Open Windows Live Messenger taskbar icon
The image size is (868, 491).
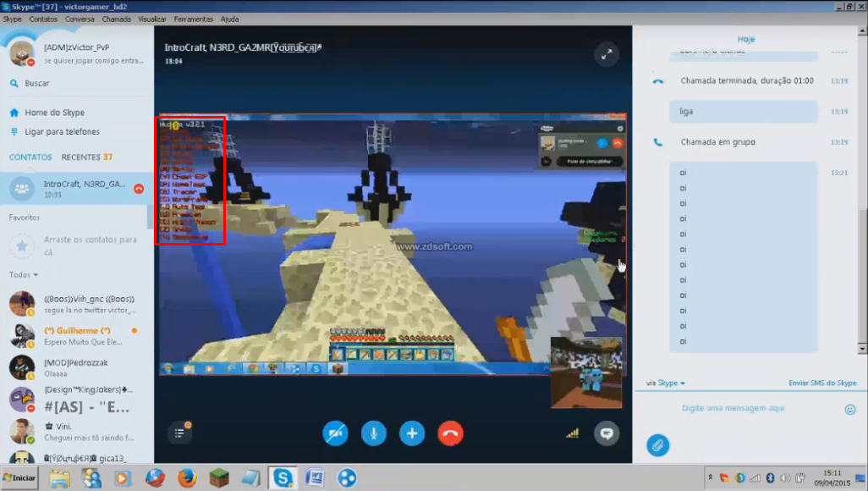coord(91,477)
